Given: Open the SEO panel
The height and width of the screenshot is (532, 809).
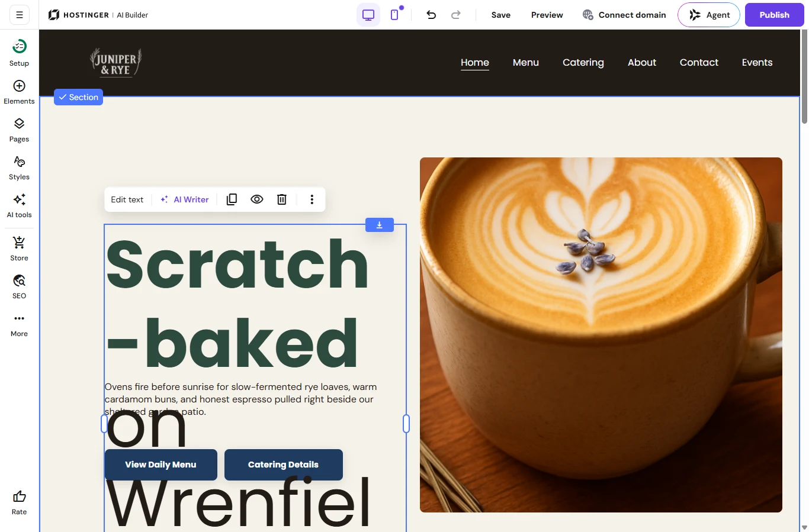Looking at the screenshot, I should coord(19,286).
